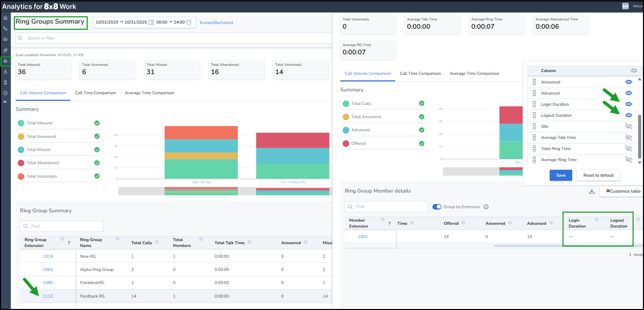Open the Europe/Bucharest timezone selector

[216, 23]
